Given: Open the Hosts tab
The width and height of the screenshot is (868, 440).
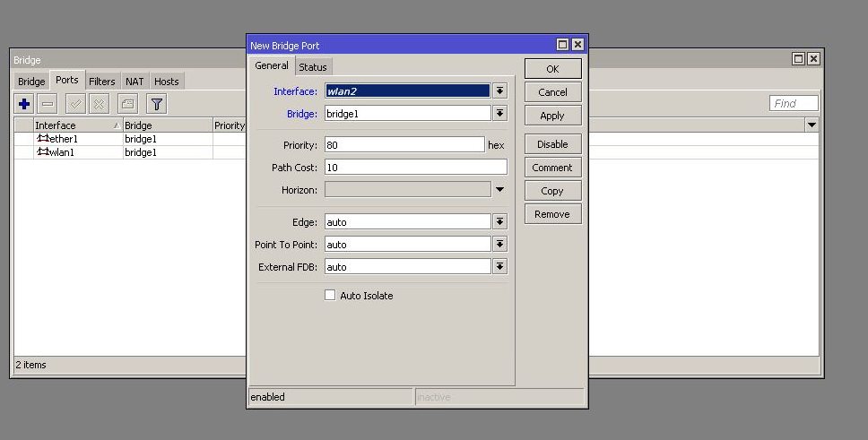Looking at the screenshot, I should [x=167, y=82].
